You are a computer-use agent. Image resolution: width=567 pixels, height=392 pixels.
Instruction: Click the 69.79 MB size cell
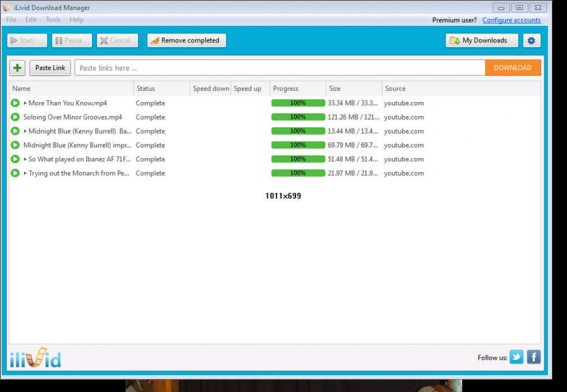coord(353,145)
